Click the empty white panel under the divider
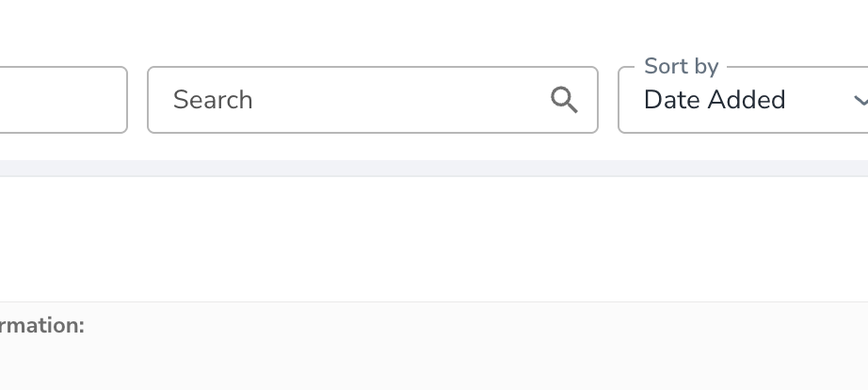Viewport: 868px width, 390px height. coord(434,239)
